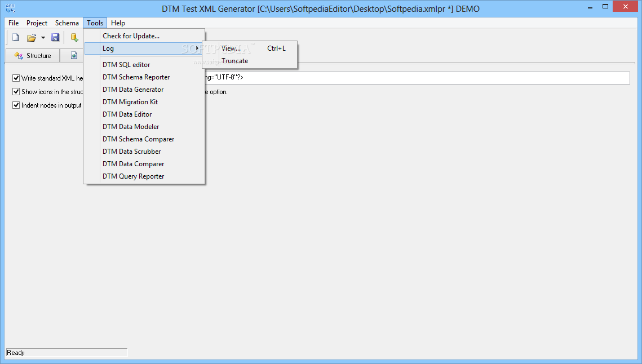
Task: Choose Truncate in Log submenu
Action: [x=250, y=61]
